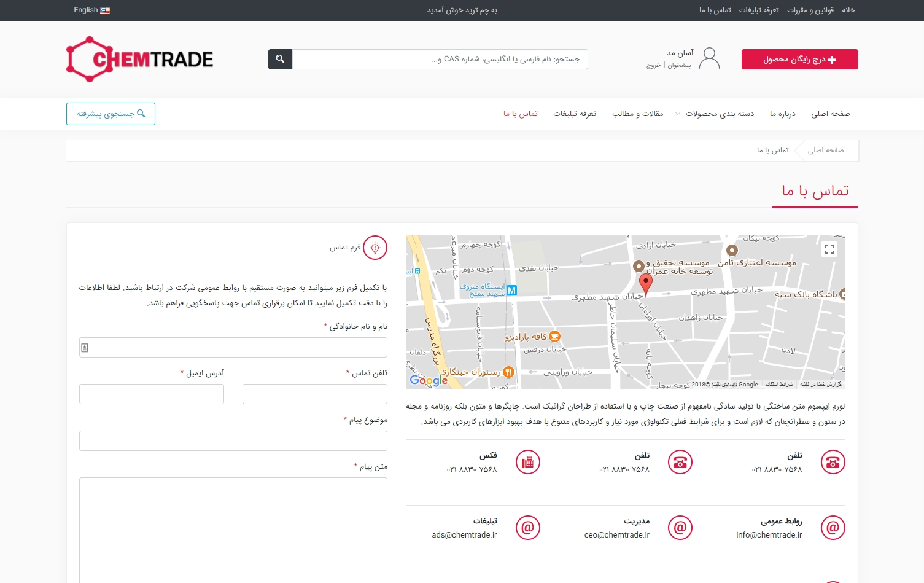Focus the موضوع پیام subject input field
This screenshot has height=583, width=924.
[233, 440]
